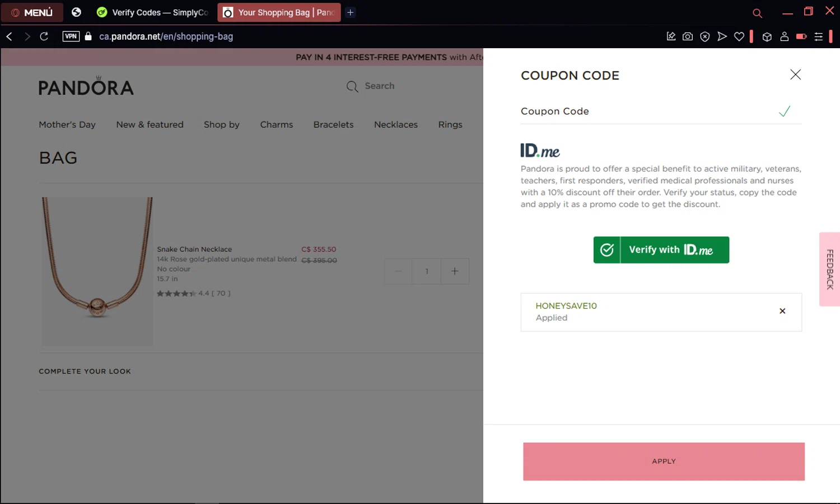Open the battery saver icon
The width and height of the screenshot is (840, 504).
click(x=801, y=36)
